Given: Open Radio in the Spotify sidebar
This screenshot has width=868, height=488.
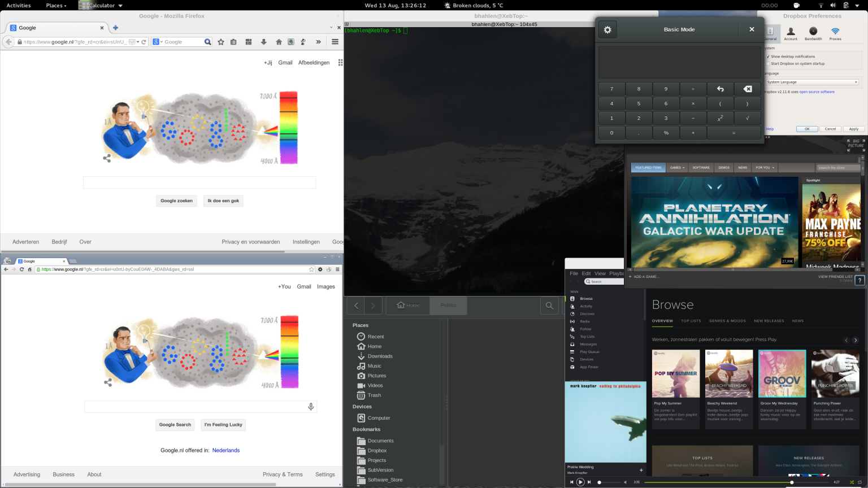Looking at the screenshot, I should (584, 321).
